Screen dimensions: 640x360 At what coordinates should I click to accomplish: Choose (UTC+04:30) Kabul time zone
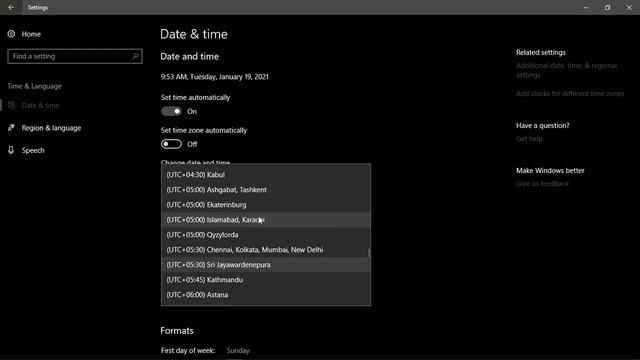tap(266, 175)
